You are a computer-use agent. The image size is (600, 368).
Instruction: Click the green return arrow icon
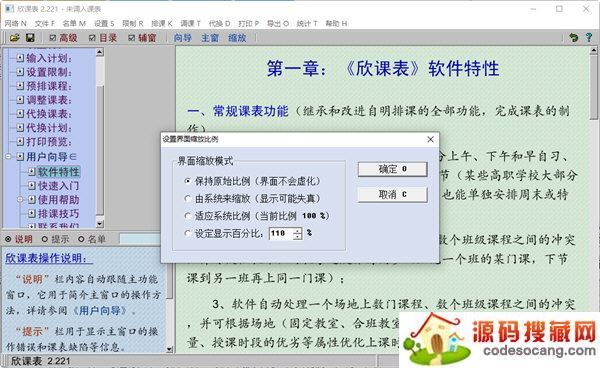pyautogui.click(x=573, y=37)
